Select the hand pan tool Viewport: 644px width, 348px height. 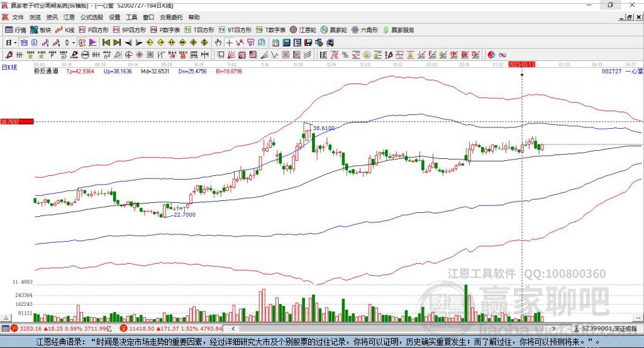[x=218, y=43]
